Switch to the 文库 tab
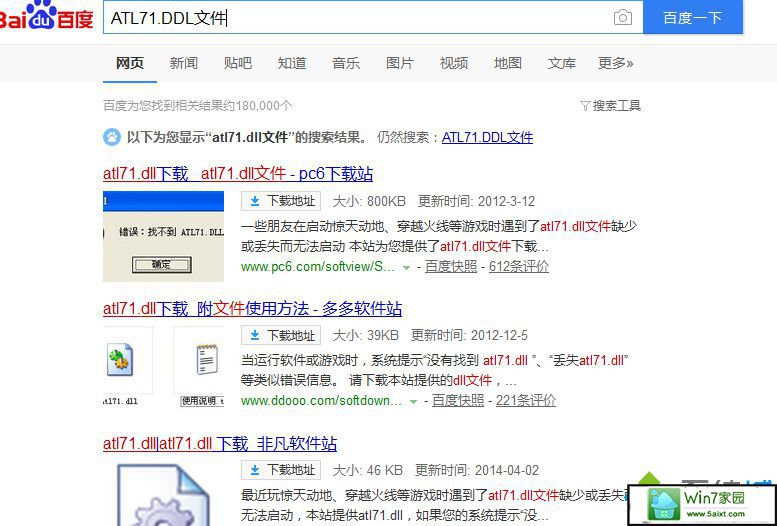The image size is (777, 526). (x=562, y=63)
